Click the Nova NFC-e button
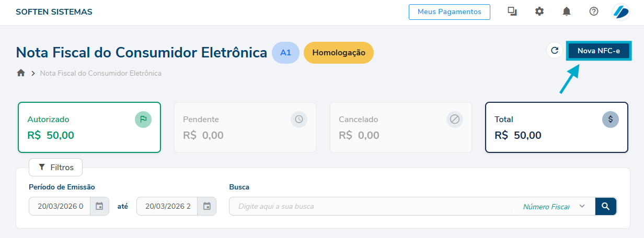 pyautogui.click(x=599, y=51)
